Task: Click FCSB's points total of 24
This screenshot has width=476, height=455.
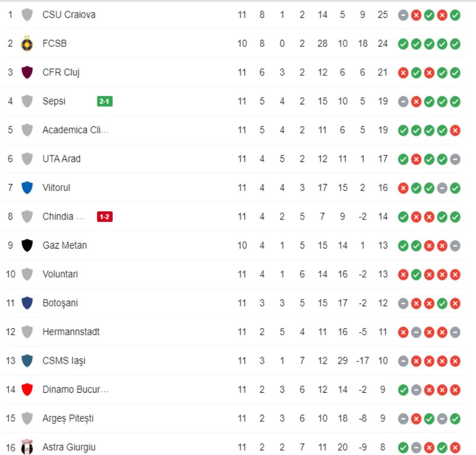Action: (383, 43)
